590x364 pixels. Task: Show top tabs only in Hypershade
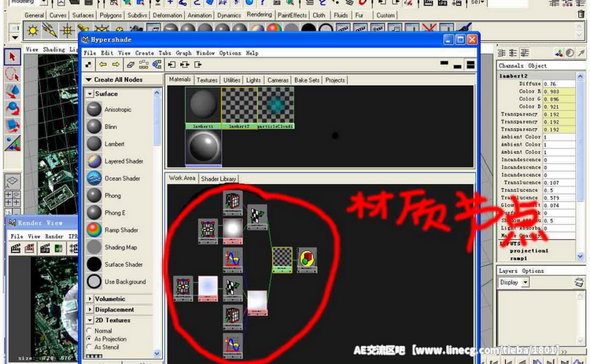coord(444,64)
